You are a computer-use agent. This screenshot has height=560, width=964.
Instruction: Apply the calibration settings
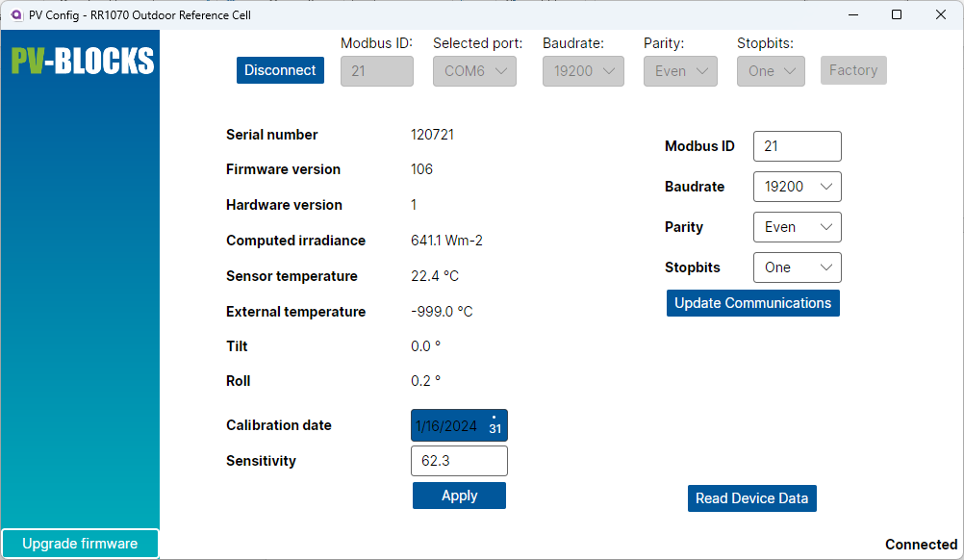[459, 496]
